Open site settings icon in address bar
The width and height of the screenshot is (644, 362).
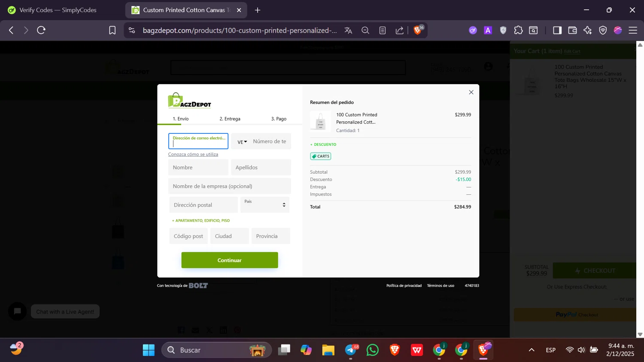132,30
